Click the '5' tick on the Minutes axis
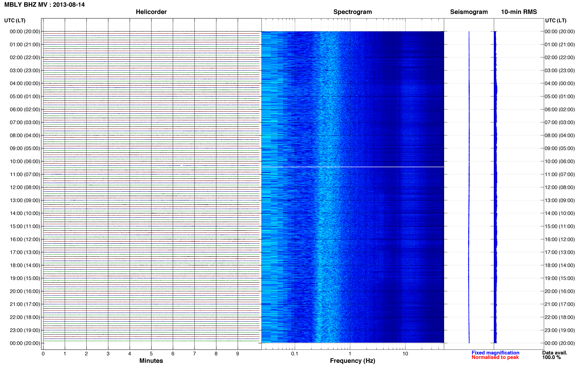 (151, 354)
